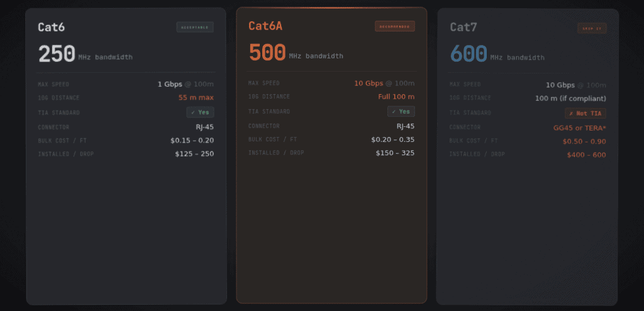Click Cat6A connector value RJ-45

[x=406, y=126]
